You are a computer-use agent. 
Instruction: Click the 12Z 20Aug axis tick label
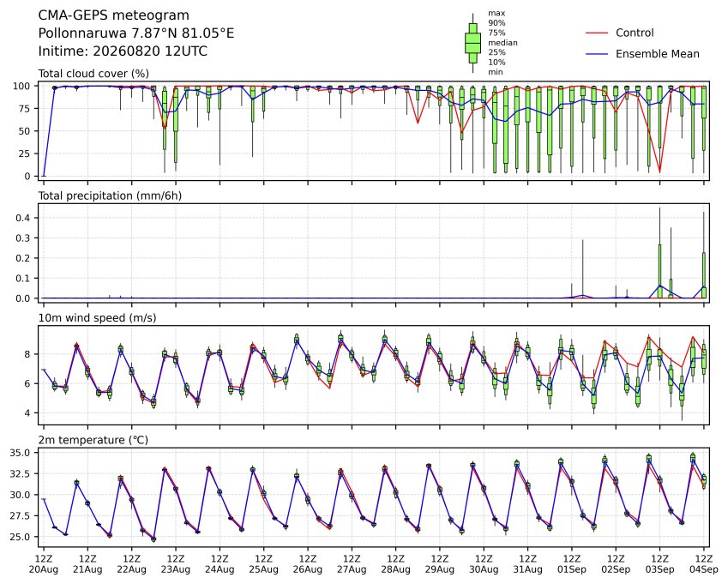click(44, 564)
